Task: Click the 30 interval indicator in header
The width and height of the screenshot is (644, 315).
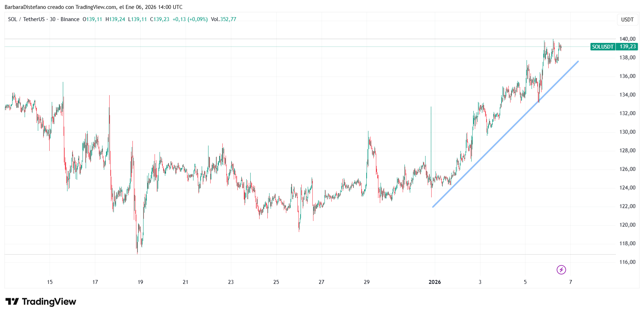Action: click(x=52, y=19)
